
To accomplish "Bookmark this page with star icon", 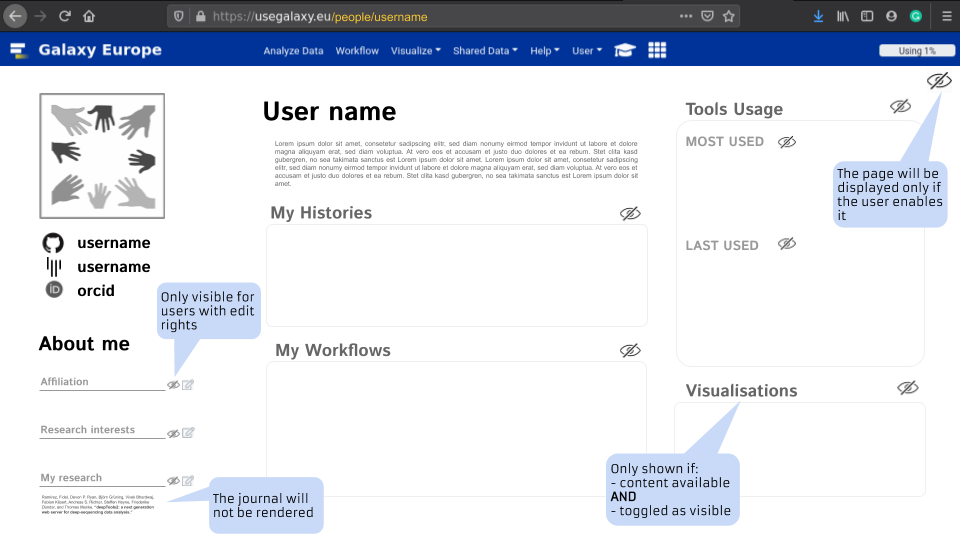I will click(x=729, y=16).
